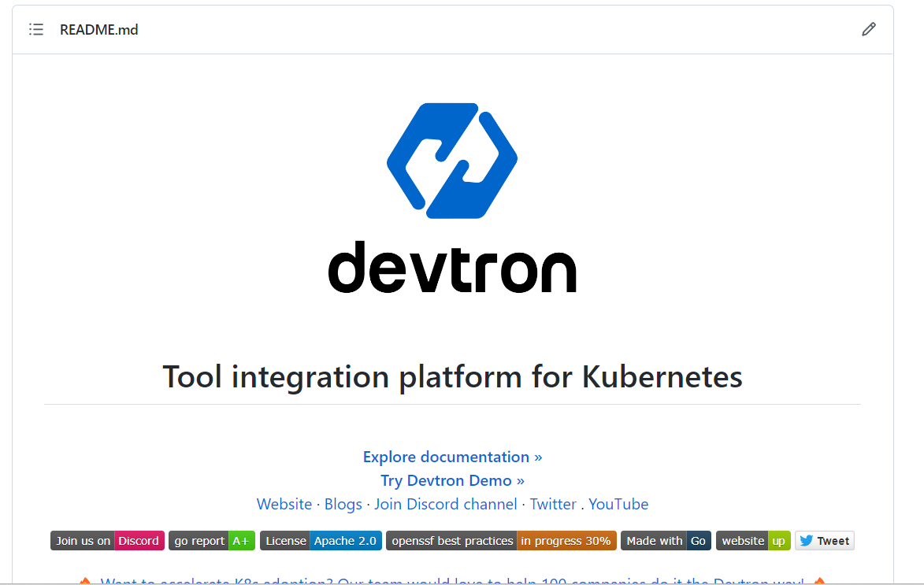
Task: Click the License Apache 2.0 badge
Action: click(321, 541)
